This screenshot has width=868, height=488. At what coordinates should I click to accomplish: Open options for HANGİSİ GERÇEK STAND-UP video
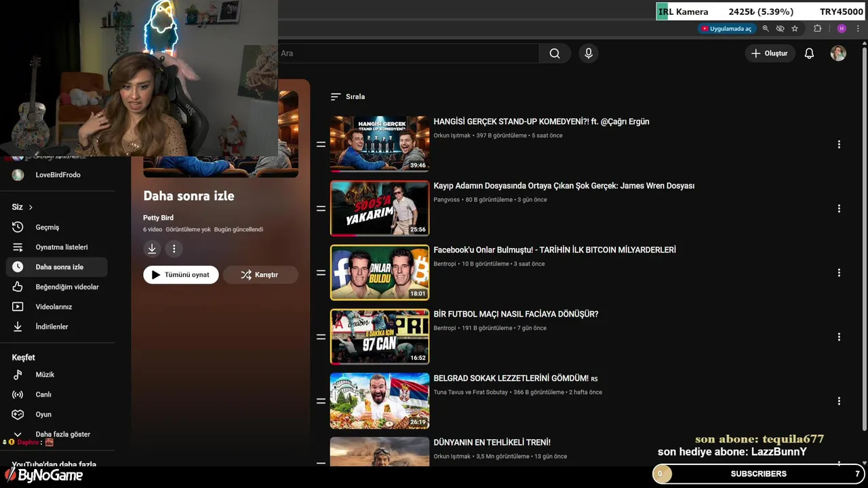click(x=839, y=144)
